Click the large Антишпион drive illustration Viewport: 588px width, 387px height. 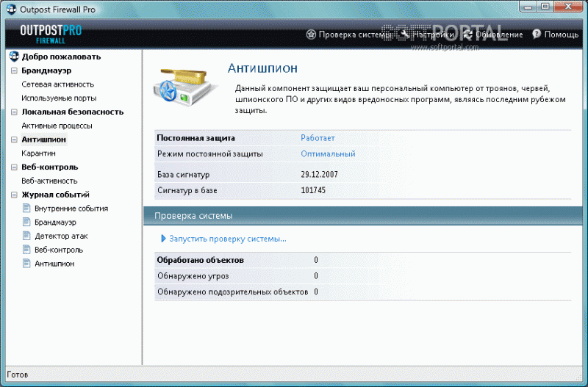tap(185, 87)
